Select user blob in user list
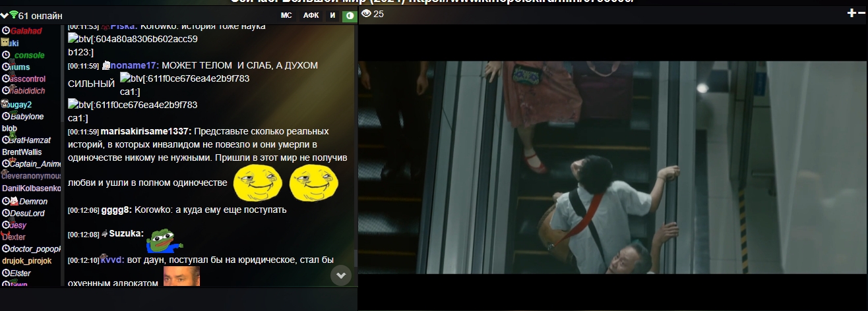The width and height of the screenshot is (868, 311). tap(10, 128)
